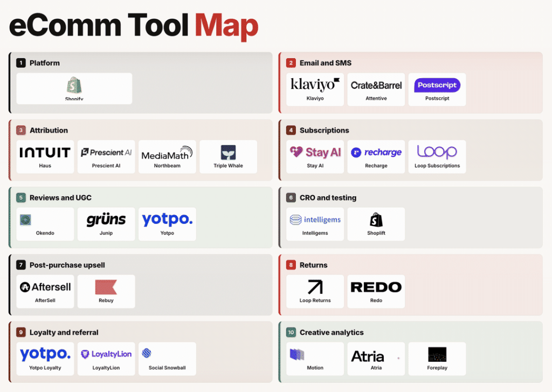Image resolution: width=552 pixels, height=392 pixels.
Task: Click the Creative analytics heading
Action: (x=332, y=333)
